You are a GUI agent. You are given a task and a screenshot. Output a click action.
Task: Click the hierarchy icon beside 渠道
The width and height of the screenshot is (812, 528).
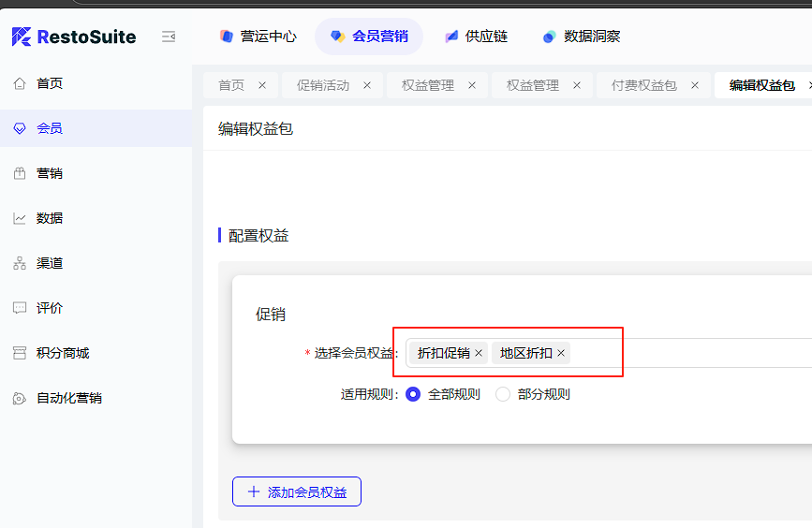(x=20, y=263)
